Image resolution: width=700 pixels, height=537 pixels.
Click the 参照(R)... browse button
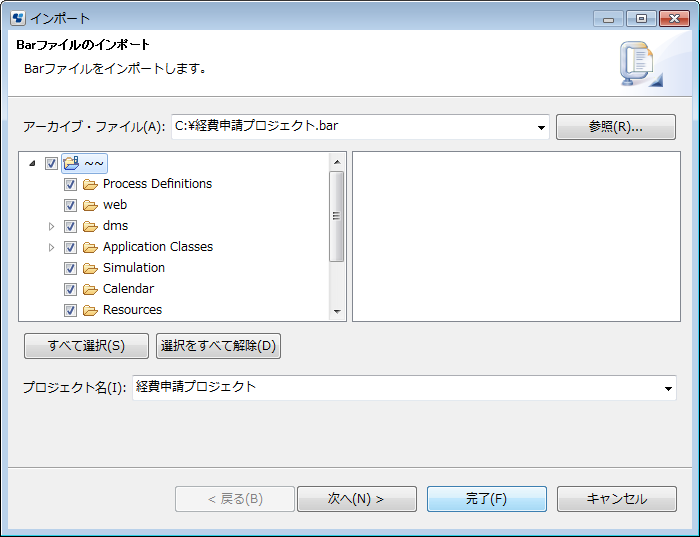click(x=616, y=127)
